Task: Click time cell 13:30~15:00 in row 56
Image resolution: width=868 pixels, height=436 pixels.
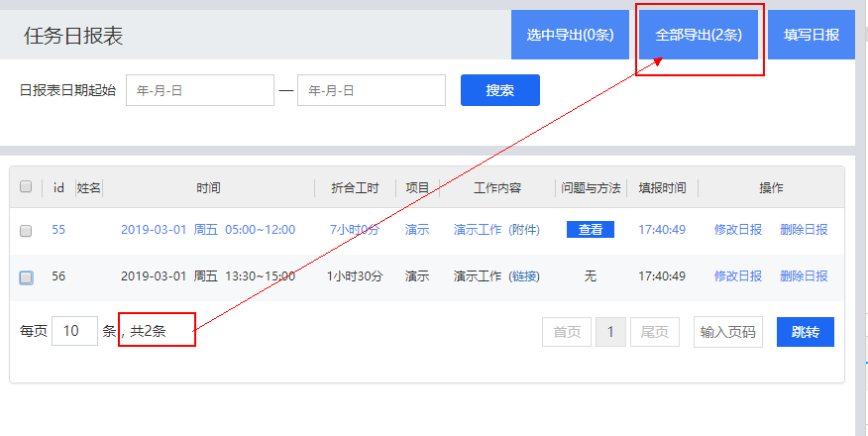Action: coord(261,276)
